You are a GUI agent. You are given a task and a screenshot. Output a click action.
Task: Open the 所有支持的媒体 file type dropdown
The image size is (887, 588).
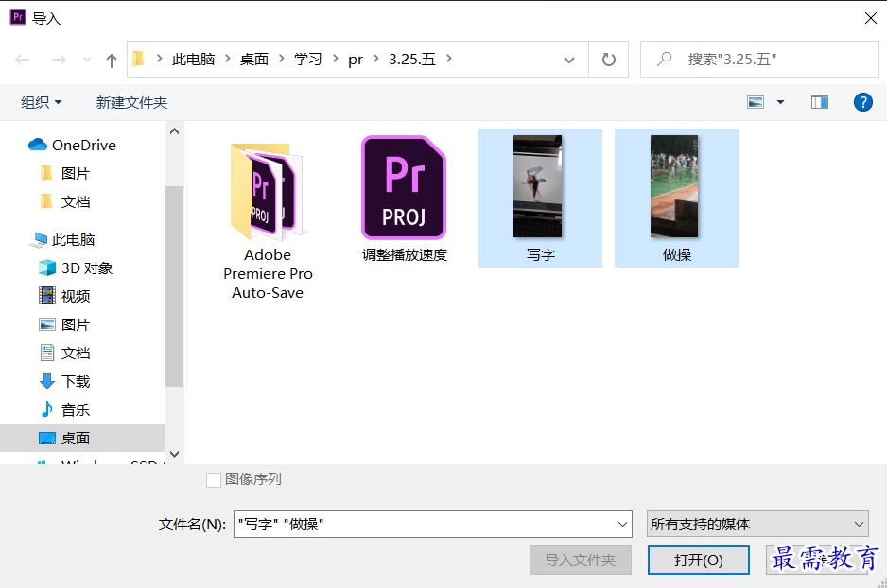(x=757, y=524)
